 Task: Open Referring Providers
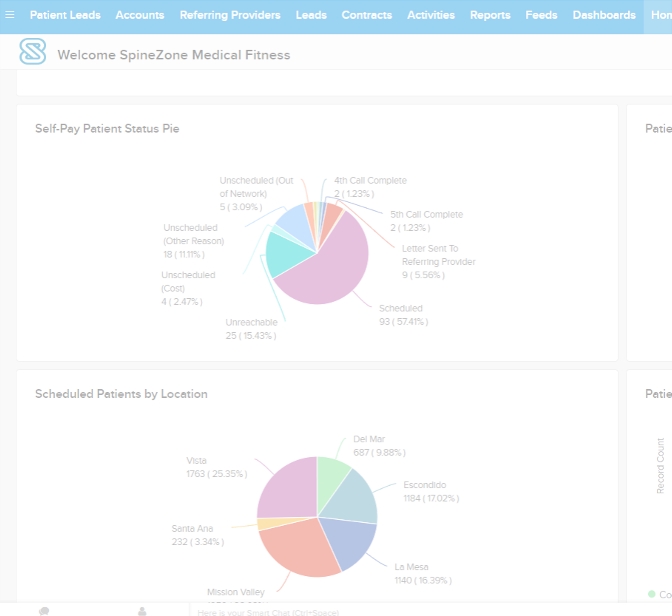(x=230, y=15)
